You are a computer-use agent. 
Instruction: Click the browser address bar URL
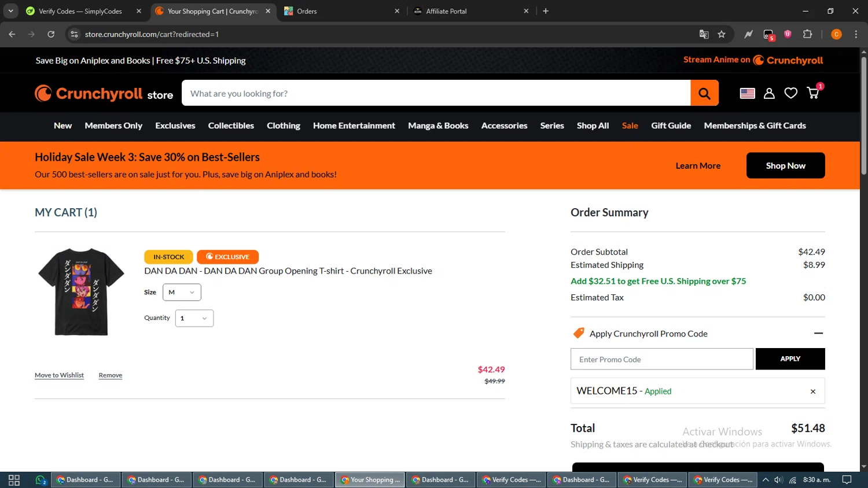point(152,34)
